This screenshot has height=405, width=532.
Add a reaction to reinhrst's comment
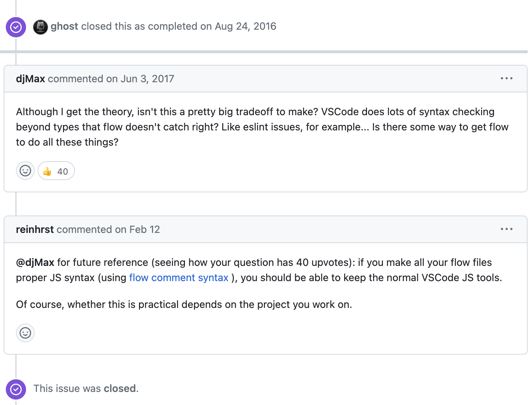pyautogui.click(x=25, y=333)
